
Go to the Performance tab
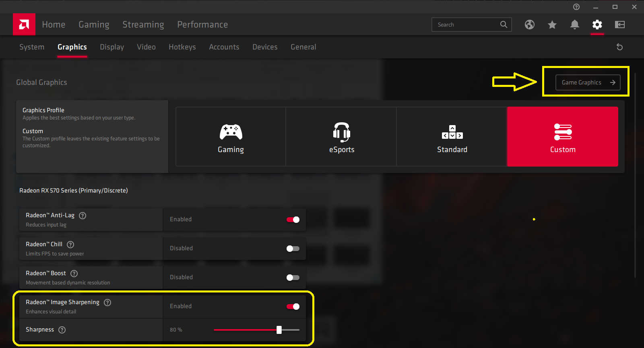(x=202, y=25)
